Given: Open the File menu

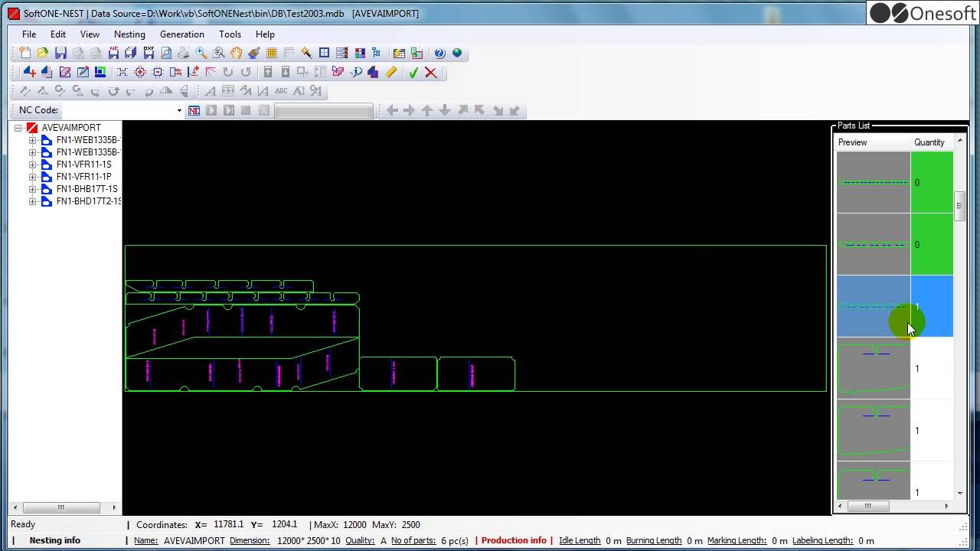Looking at the screenshot, I should [x=29, y=34].
